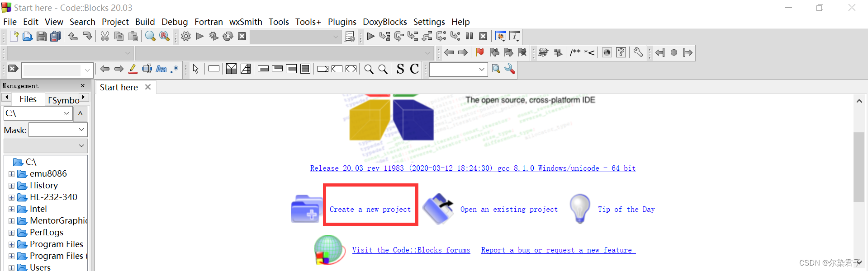Toggle the C comments button
Image resolution: width=868 pixels, height=271 pixels.
(x=414, y=69)
